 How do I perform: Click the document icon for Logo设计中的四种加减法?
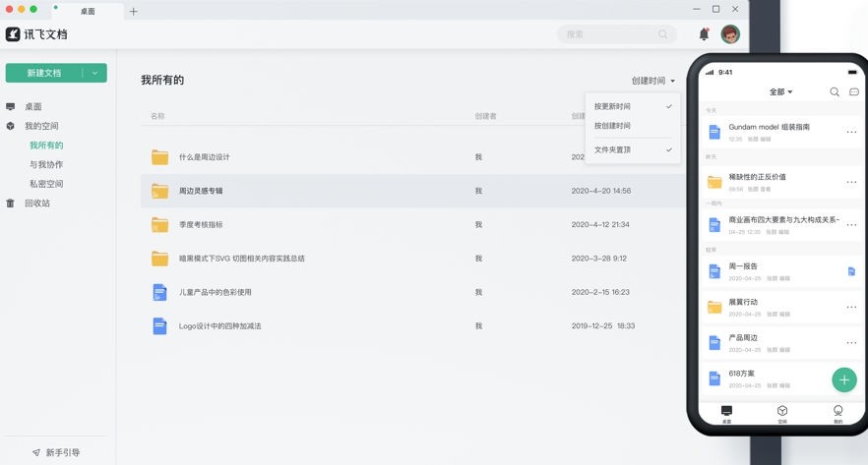[x=159, y=325]
